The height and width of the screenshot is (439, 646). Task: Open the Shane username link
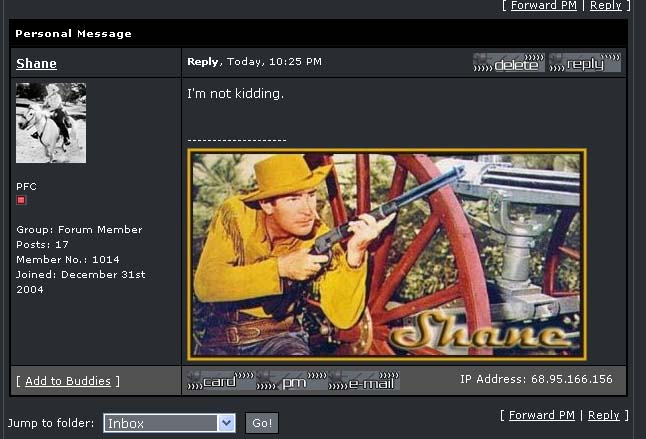(x=36, y=63)
